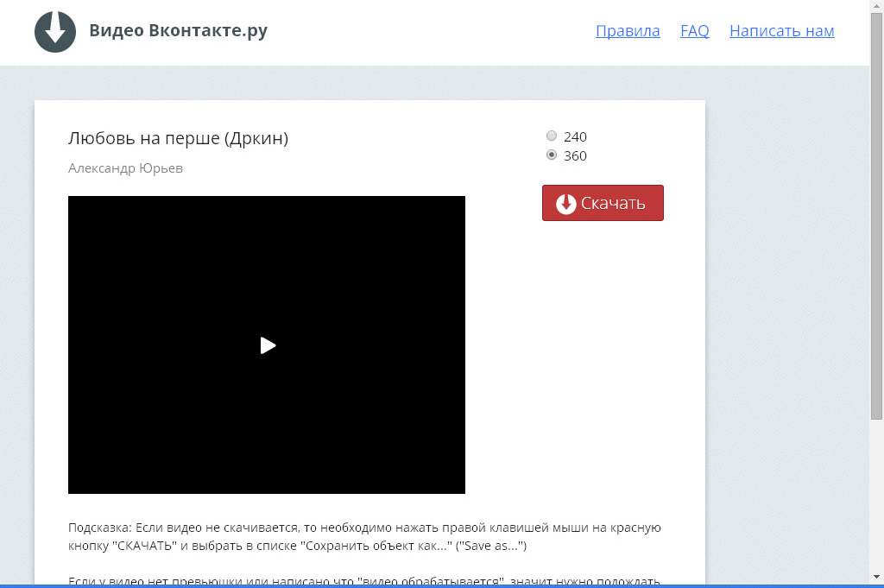The height and width of the screenshot is (588, 884).
Task: Open the Правила page
Action: [x=628, y=31]
